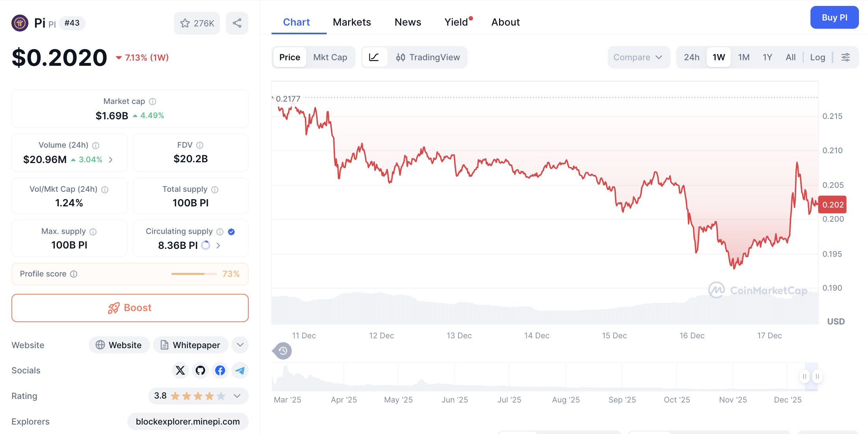Toggle logarithmic scale with Log button

[818, 57]
